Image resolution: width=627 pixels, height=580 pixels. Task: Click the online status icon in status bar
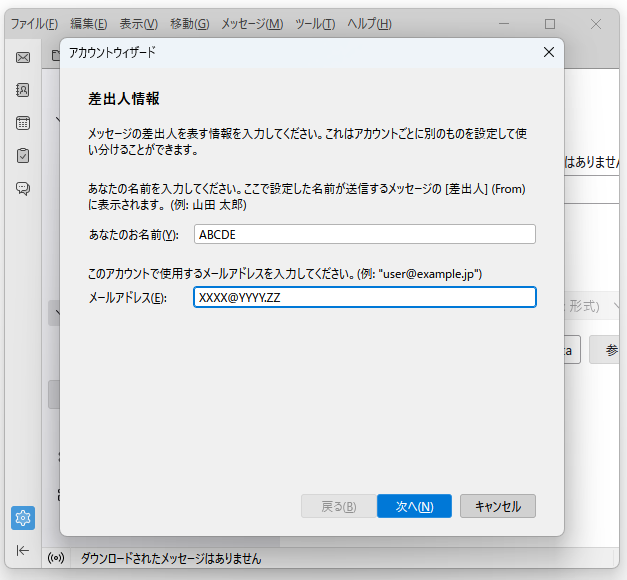pyautogui.click(x=56, y=558)
